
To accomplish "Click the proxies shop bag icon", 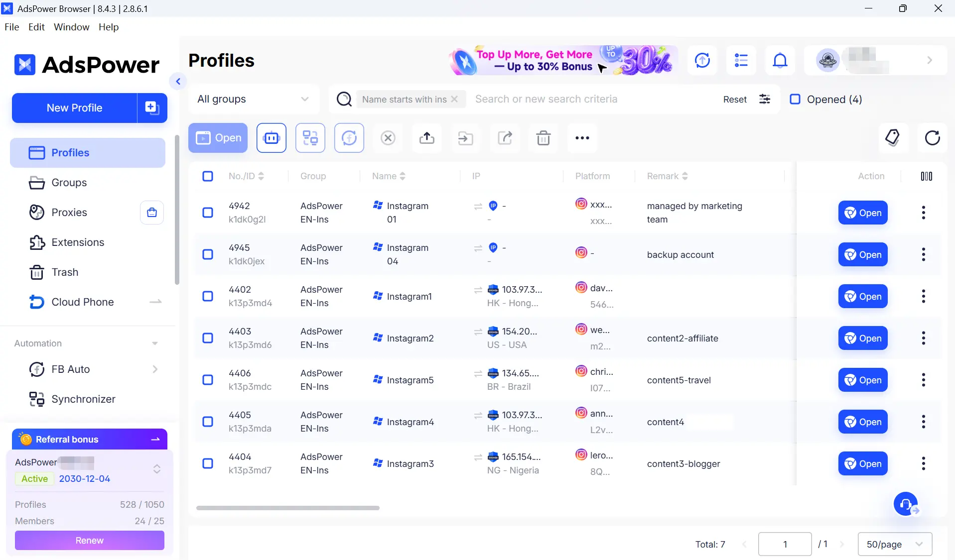I will point(152,213).
